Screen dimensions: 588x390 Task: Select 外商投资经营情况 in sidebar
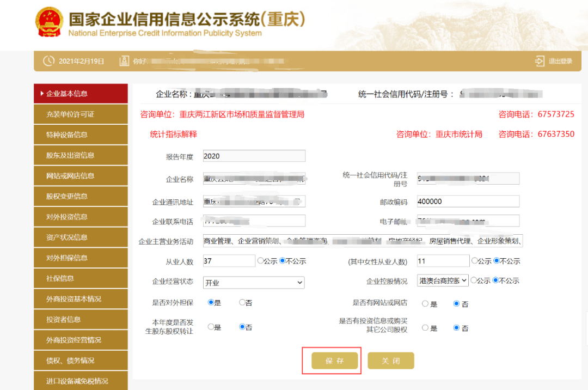click(81, 340)
